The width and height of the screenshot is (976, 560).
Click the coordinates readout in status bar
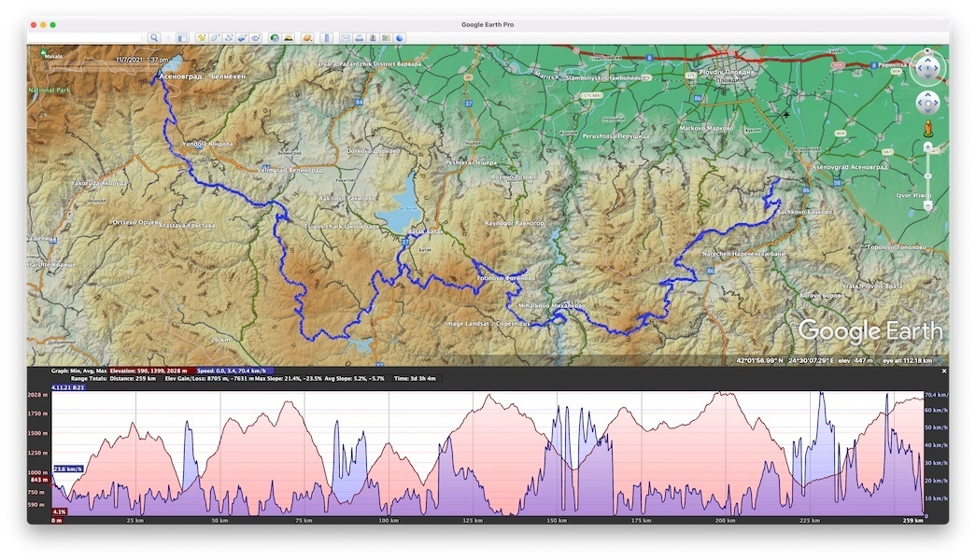[x=785, y=360]
